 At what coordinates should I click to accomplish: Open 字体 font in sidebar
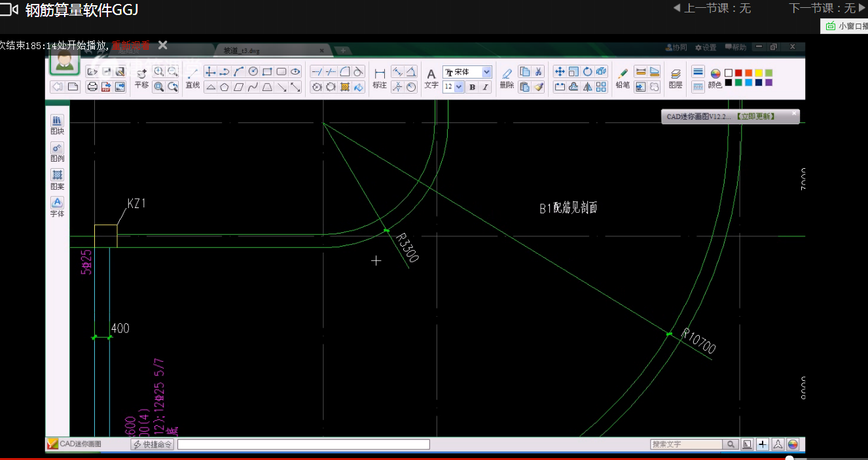58,207
